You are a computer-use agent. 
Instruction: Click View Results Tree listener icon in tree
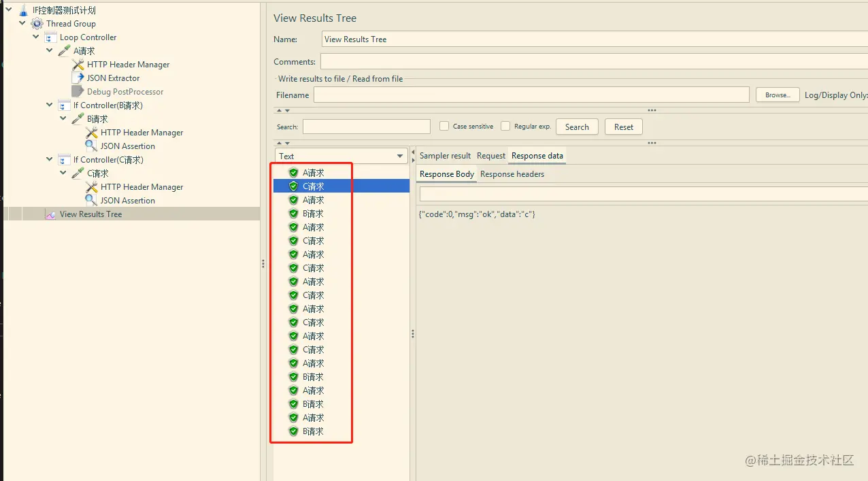click(50, 214)
